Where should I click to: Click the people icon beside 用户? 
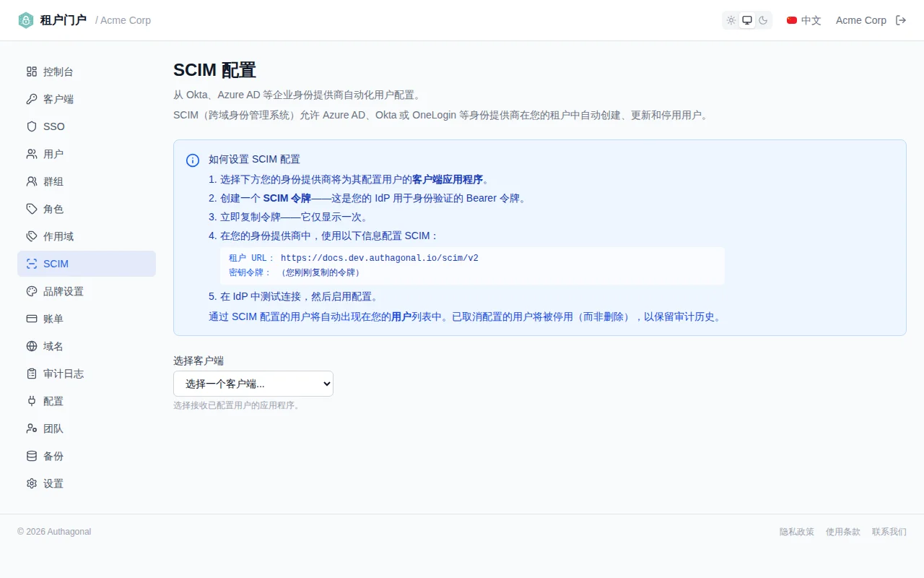pos(32,154)
